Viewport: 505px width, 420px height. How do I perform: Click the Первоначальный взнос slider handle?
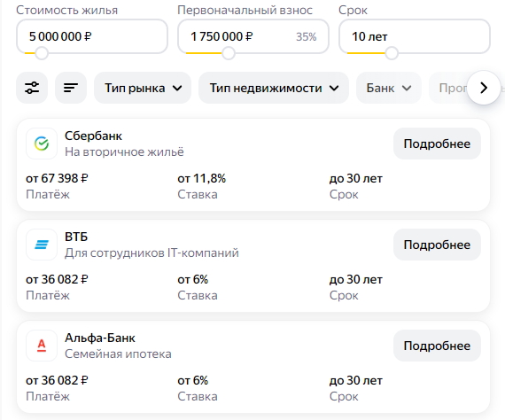point(229,53)
